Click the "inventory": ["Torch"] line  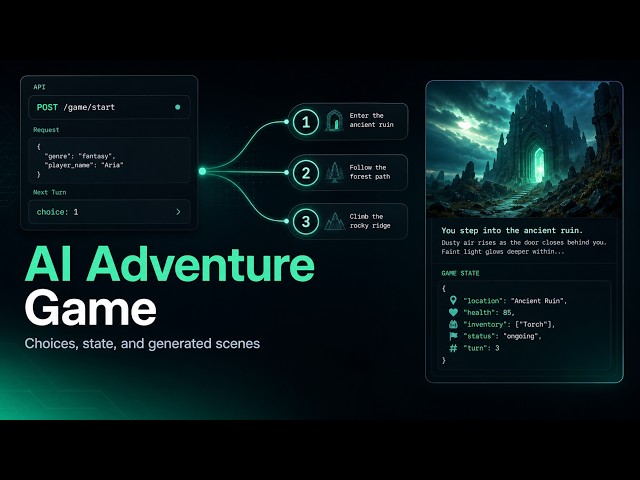tap(509, 324)
